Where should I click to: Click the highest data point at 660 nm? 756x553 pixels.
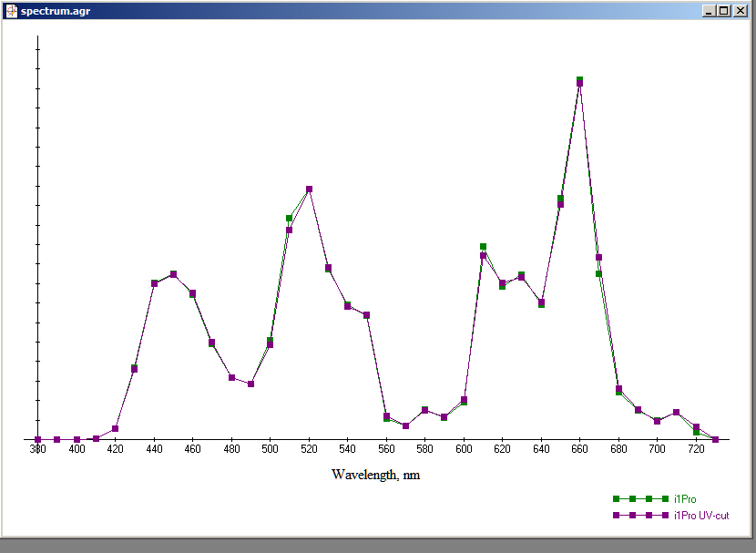pos(579,81)
